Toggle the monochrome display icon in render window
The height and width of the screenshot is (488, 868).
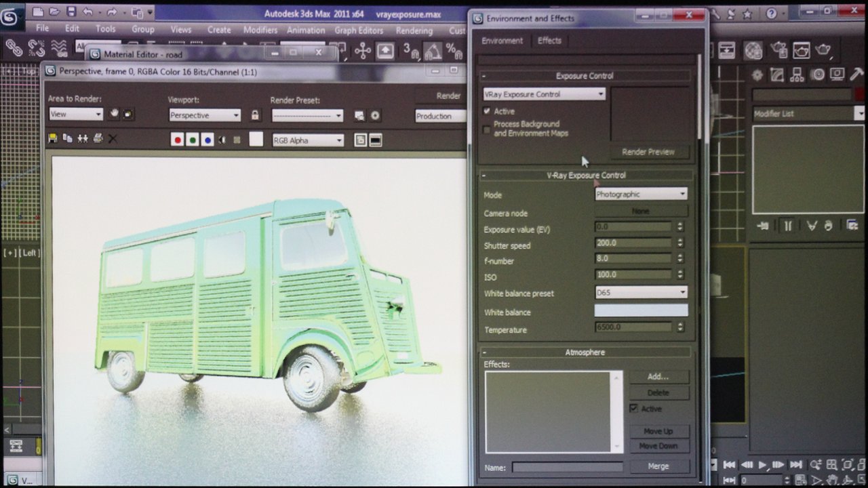[237, 140]
